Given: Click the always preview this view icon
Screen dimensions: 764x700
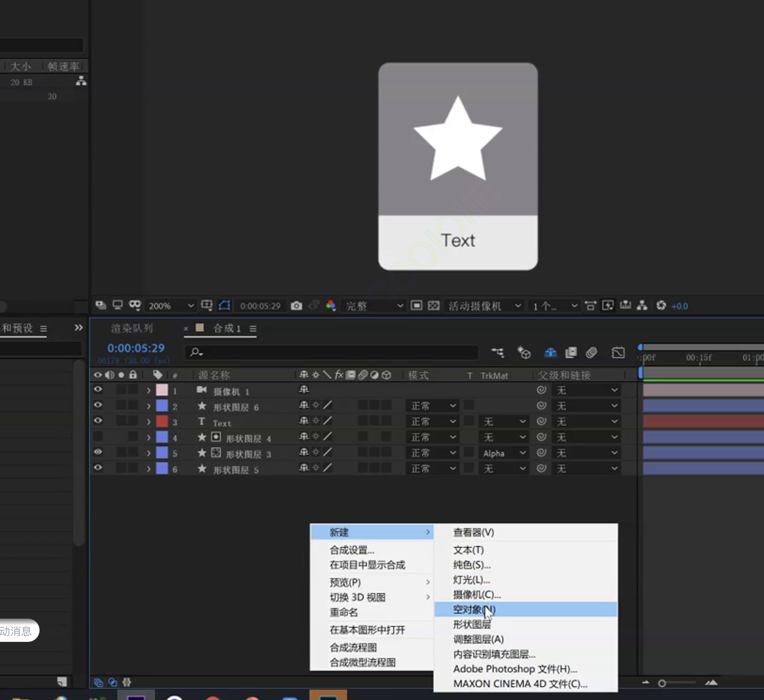Looking at the screenshot, I should click(101, 306).
